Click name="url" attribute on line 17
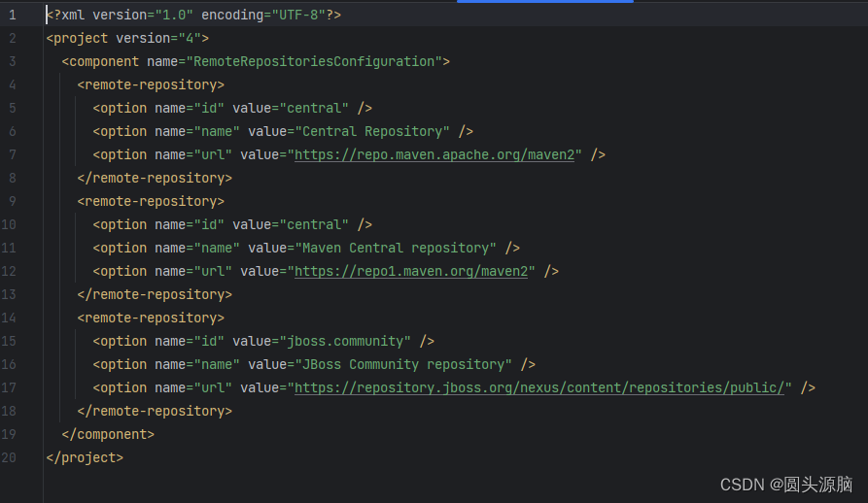 coord(193,388)
